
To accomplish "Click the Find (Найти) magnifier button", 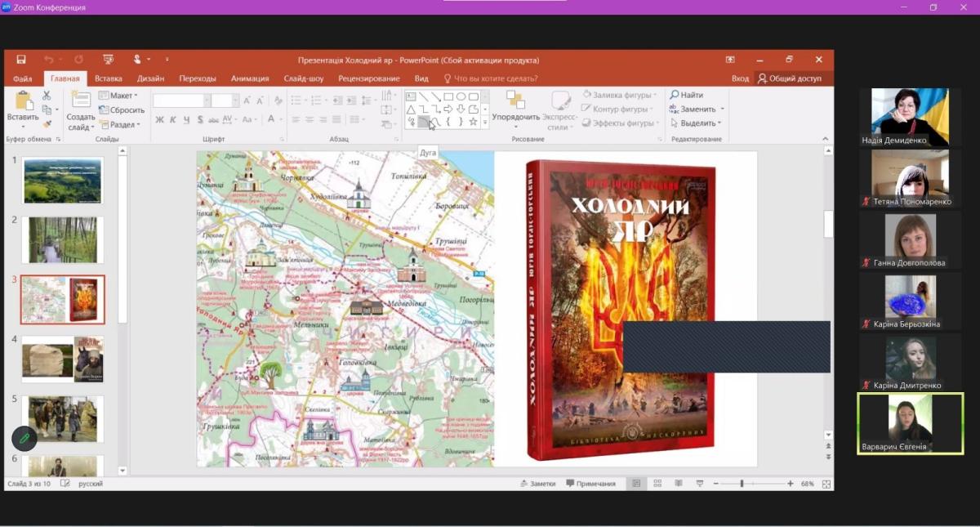I will pos(687,95).
